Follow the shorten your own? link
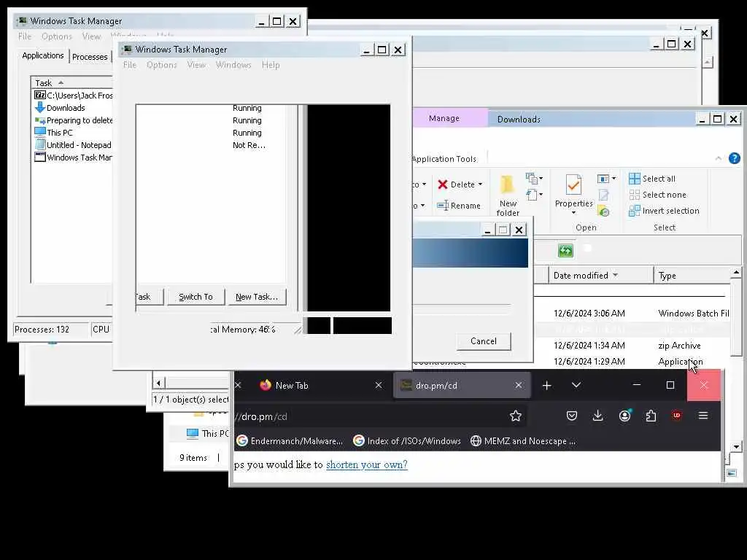Viewport: 747px width, 560px height. pyautogui.click(x=367, y=464)
